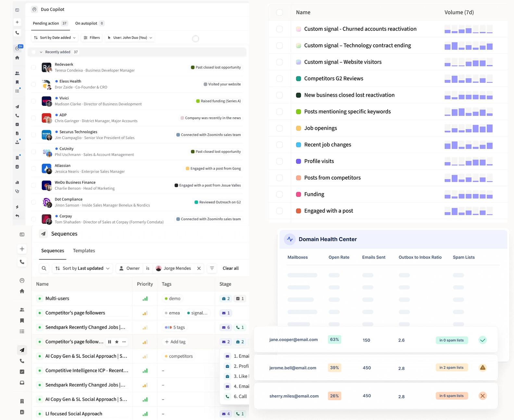Click the plus icon in Duo Copilot sidebar
The width and height of the screenshot is (514, 420).
click(17, 22)
